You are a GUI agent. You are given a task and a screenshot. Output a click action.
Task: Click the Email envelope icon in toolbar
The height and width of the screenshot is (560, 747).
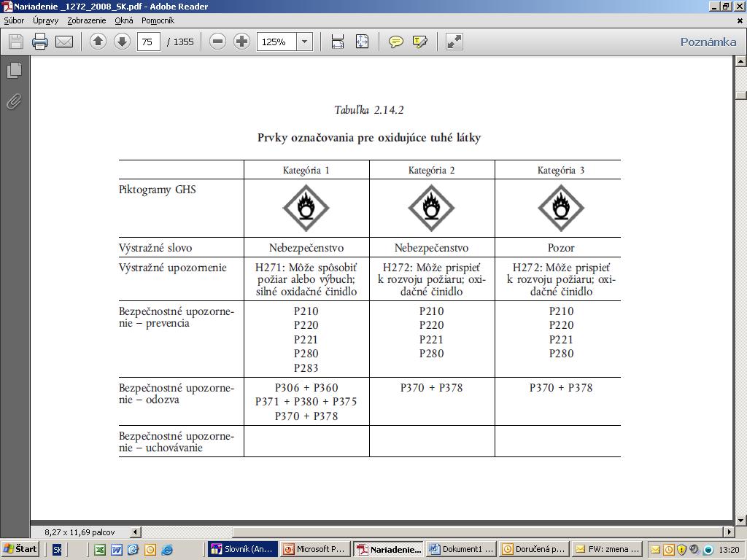click(64, 42)
